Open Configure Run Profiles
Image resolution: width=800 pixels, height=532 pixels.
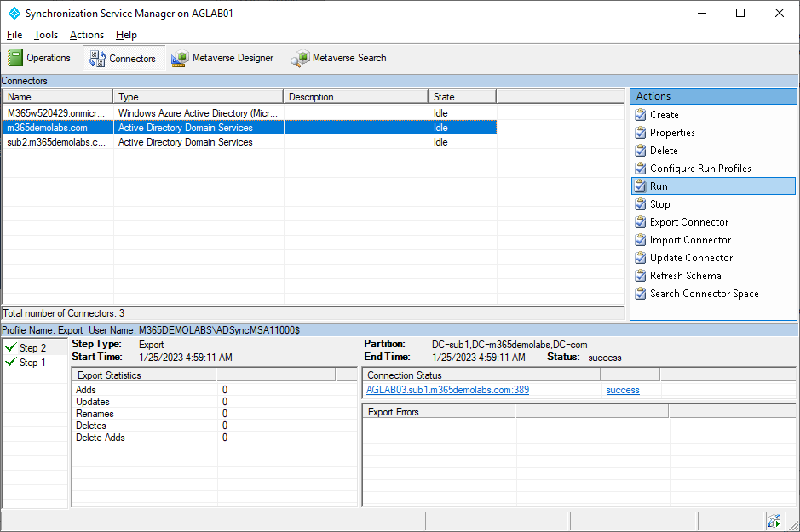point(699,169)
